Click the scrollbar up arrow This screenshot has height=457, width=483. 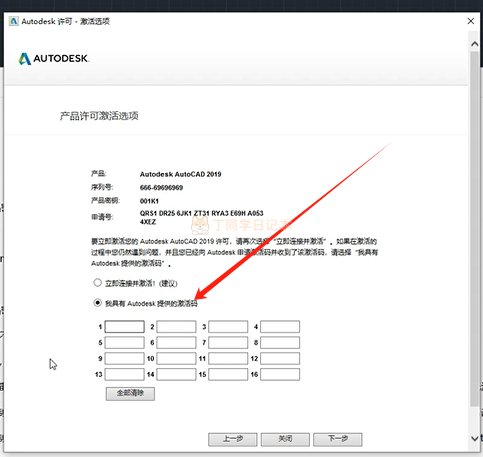pos(475,44)
